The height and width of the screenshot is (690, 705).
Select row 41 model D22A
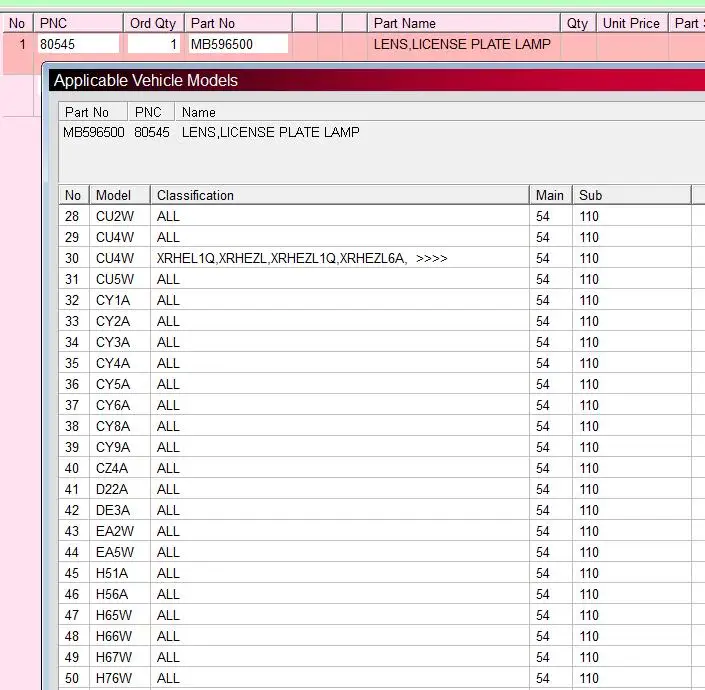pos(112,489)
